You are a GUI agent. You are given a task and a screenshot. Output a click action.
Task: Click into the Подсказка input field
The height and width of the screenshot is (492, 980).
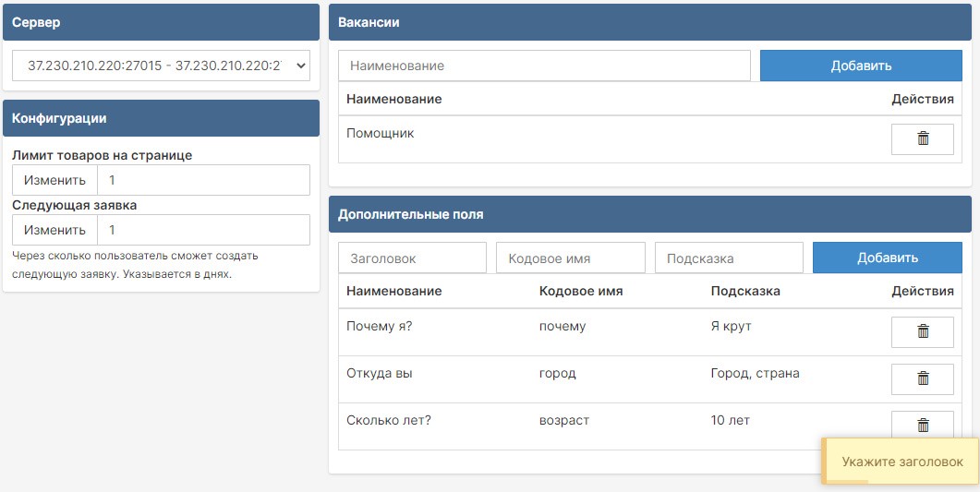tap(729, 258)
